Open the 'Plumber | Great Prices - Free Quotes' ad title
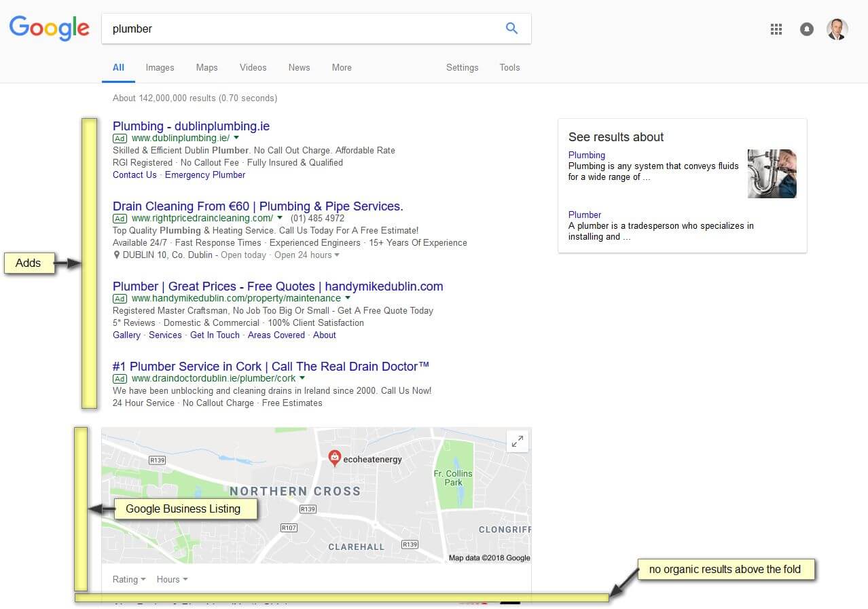This screenshot has height=609, width=868. point(278,287)
